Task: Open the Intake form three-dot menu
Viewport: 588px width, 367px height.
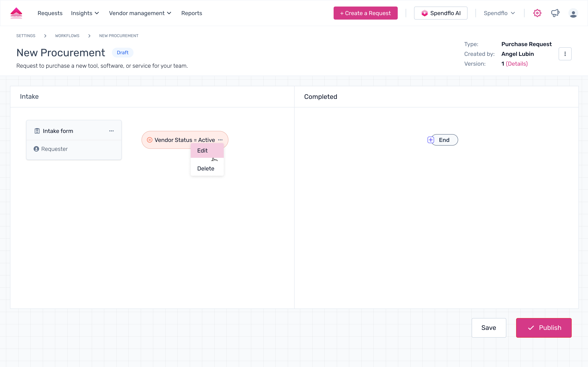Action: tap(111, 131)
